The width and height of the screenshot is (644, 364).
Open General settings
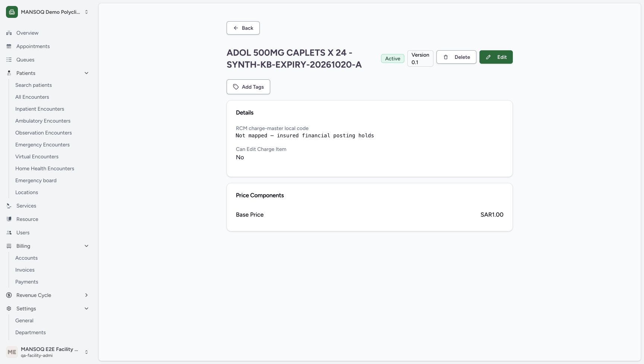(24, 320)
